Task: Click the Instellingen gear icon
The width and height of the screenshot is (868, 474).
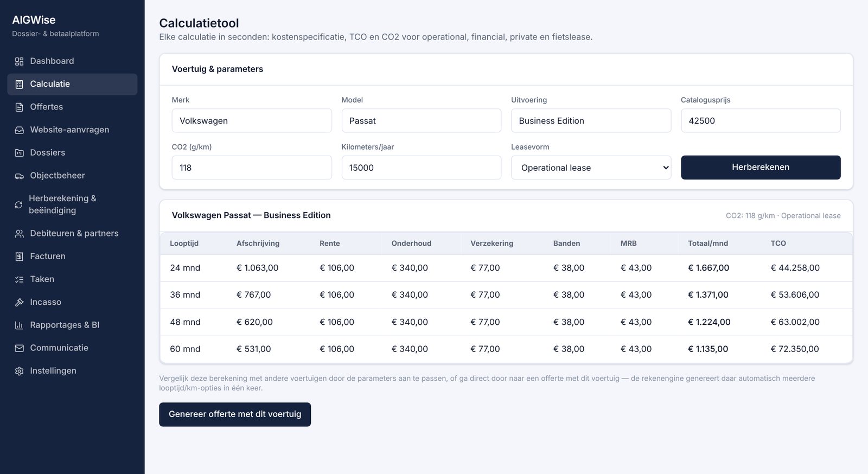Action: coord(19,371)
